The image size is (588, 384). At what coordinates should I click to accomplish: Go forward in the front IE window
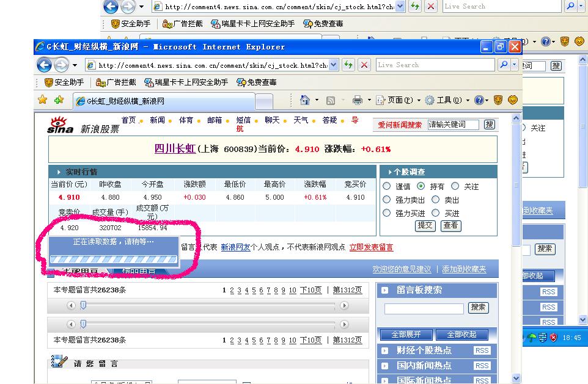click(x=61, y=65)
